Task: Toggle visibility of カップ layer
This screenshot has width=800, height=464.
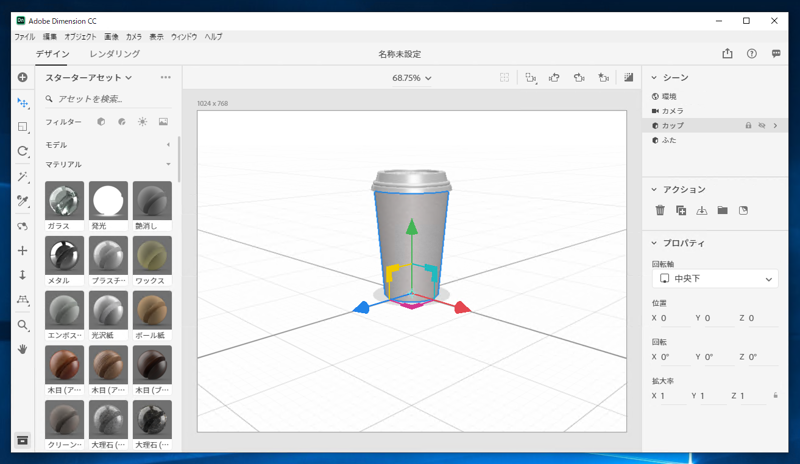Action: 762,126
